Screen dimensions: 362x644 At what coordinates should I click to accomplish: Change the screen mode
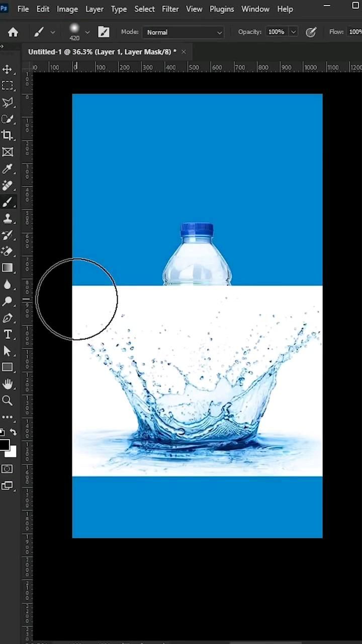pos(8,486)
